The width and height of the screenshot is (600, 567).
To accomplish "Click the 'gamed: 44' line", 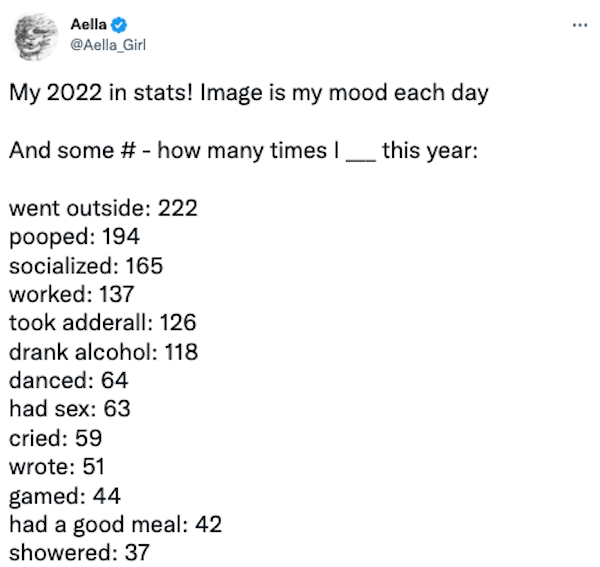I will pos(65,496).
